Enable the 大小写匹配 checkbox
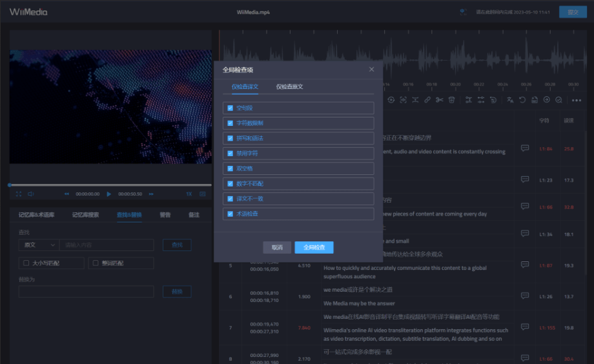594x364 pixels. (26, 263)
